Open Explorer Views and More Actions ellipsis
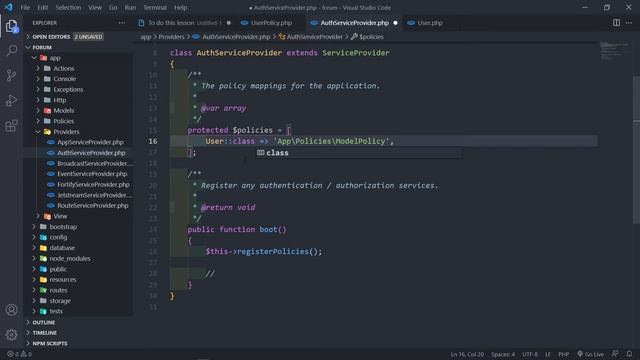This screenshot has height=360, width=640. click(122, 23)
